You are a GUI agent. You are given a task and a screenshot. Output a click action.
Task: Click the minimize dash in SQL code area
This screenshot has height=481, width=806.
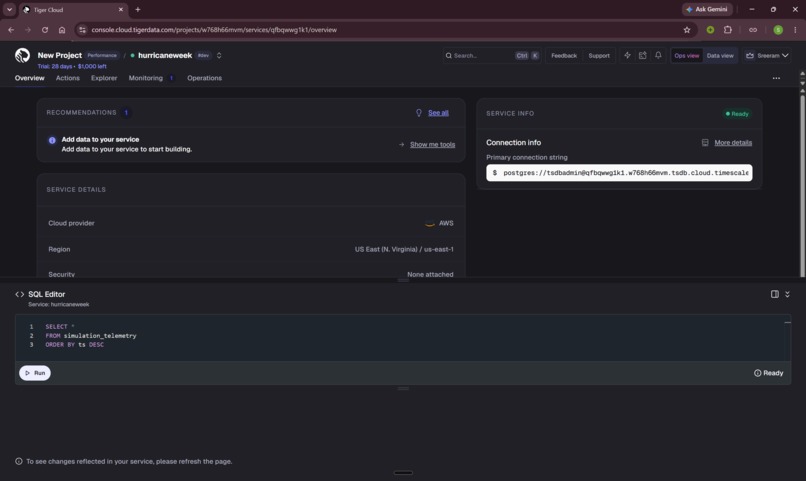coord(787,323)
